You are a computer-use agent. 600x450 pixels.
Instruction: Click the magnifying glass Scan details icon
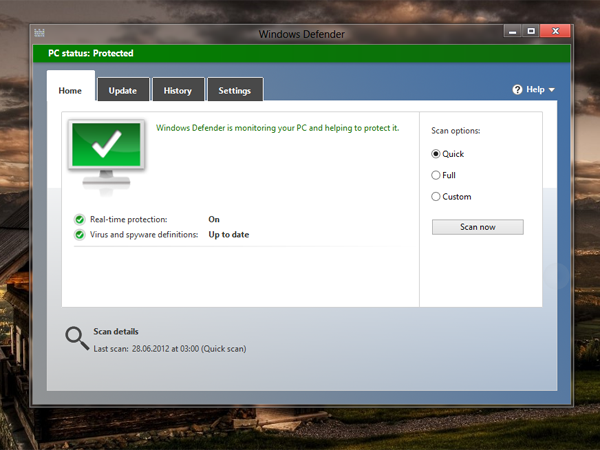coord(77,338)
